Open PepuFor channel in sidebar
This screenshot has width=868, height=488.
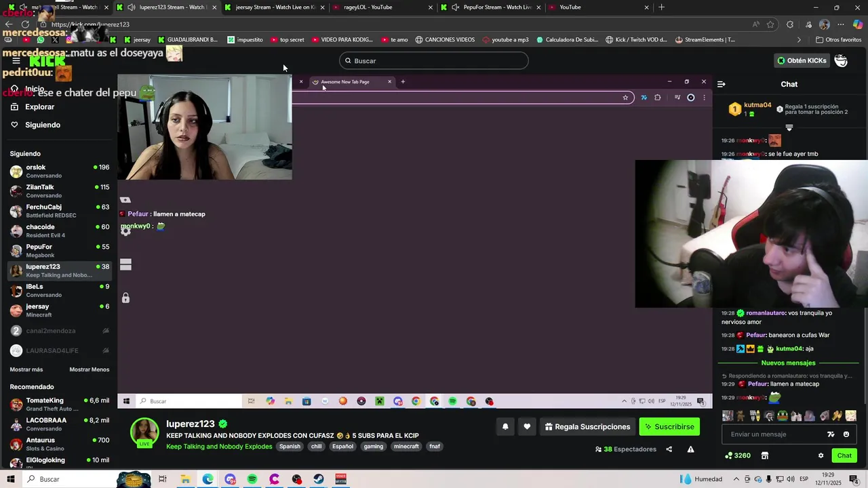click(59, 251)
